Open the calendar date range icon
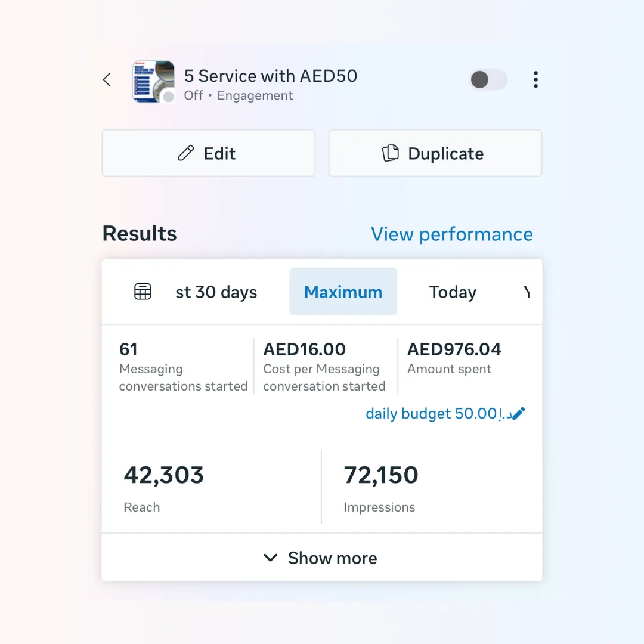Screen dimensions: 644x644 [x=143, y=292]
